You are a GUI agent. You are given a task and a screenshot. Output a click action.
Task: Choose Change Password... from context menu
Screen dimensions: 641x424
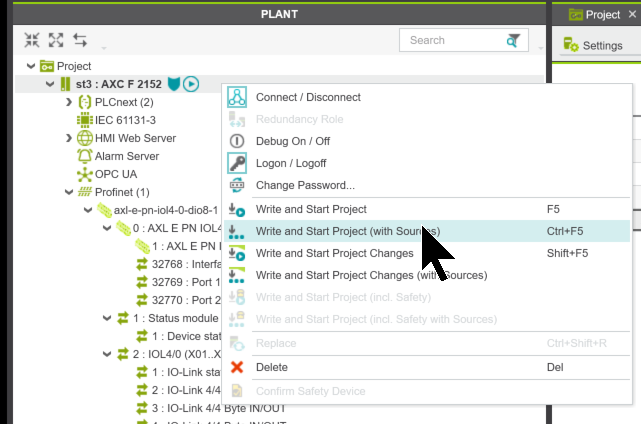coord(305,185)
